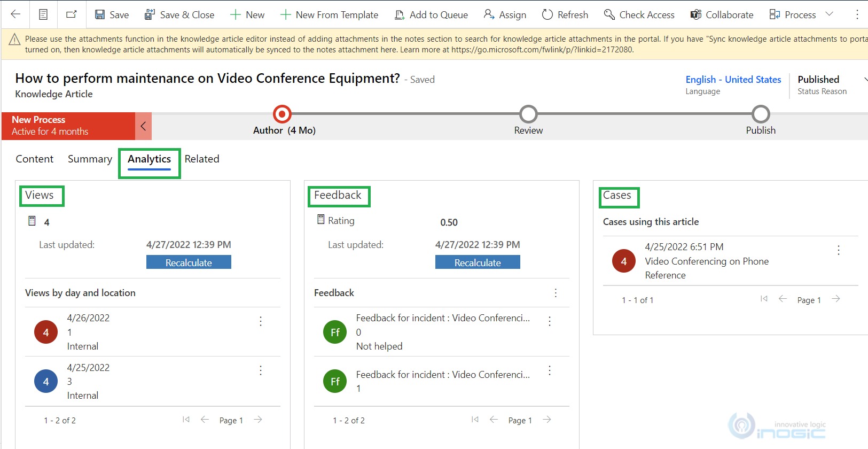Open the Related tab

coord(202,159)
